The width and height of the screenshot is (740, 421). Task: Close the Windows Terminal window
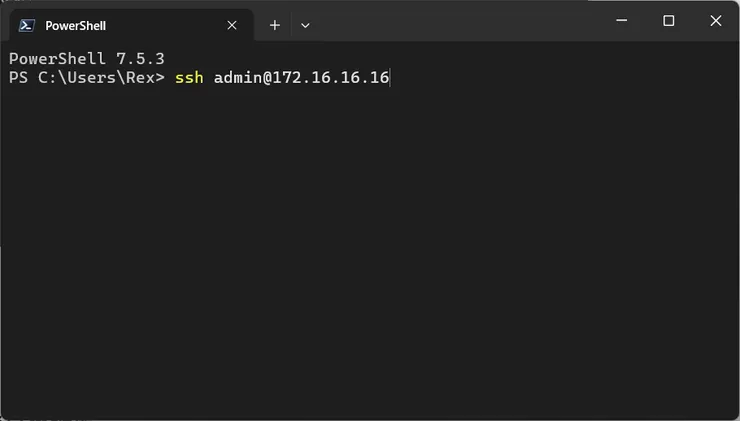[x=715, y=21]
